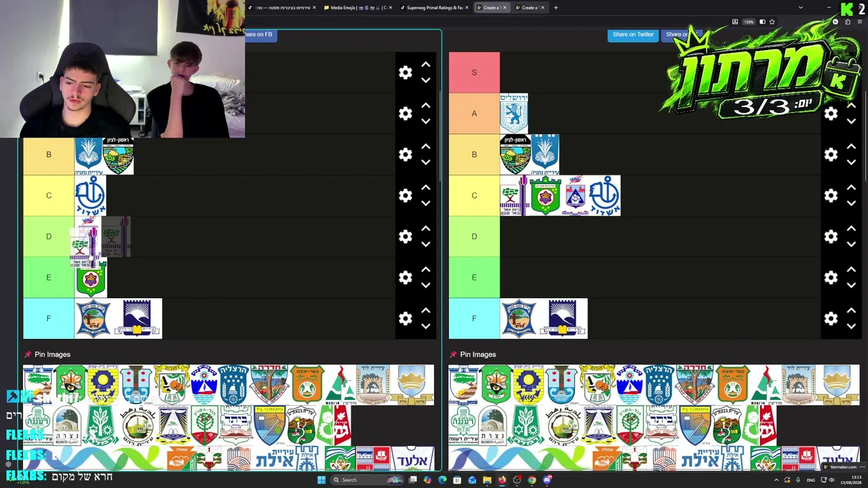The height and width of the screenshot is (488, 868).
Task: Open settings gear for left window's B tier
Action: click(x=406, y=155)
